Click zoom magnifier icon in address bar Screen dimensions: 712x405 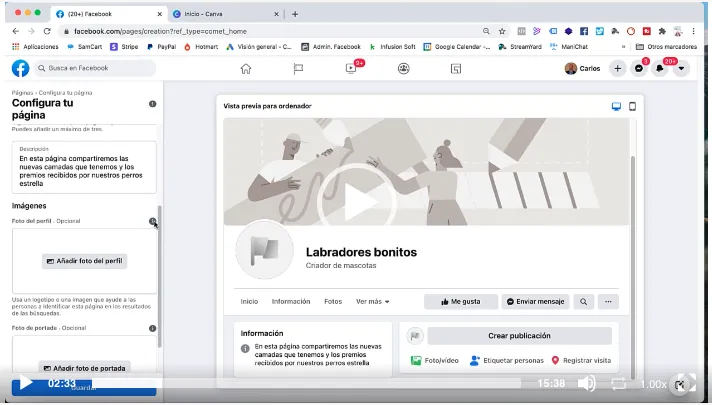[x=486, y=31]
